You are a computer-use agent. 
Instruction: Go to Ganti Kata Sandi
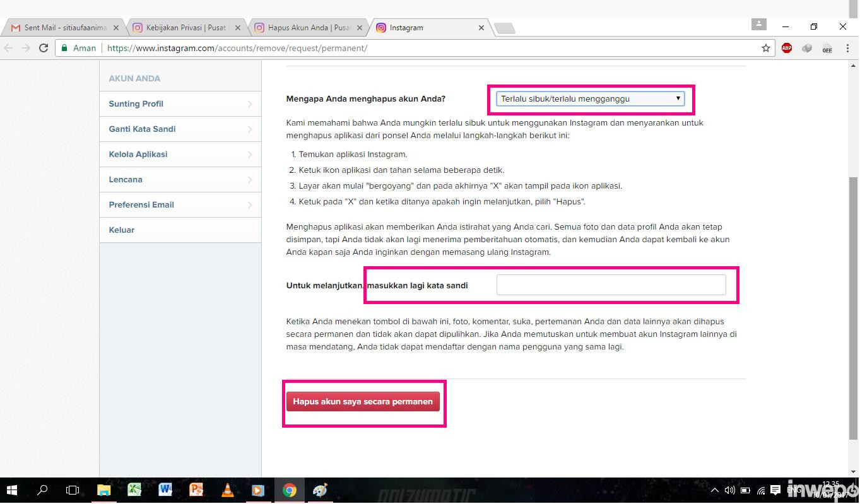180,129
